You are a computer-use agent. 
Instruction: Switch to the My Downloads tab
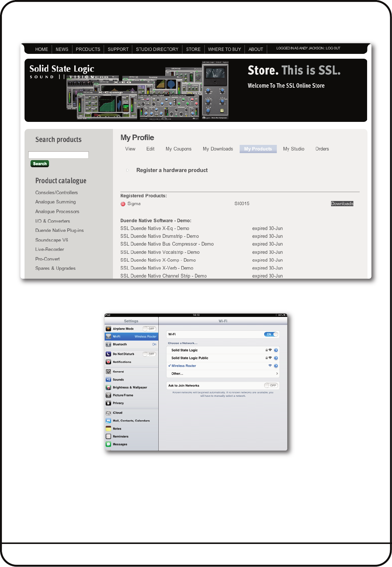pos(218,149)
